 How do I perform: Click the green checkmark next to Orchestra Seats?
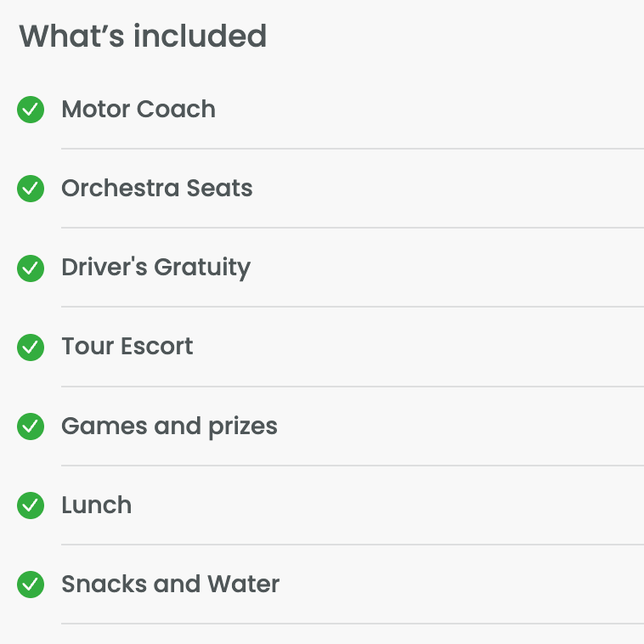(31, 189)
